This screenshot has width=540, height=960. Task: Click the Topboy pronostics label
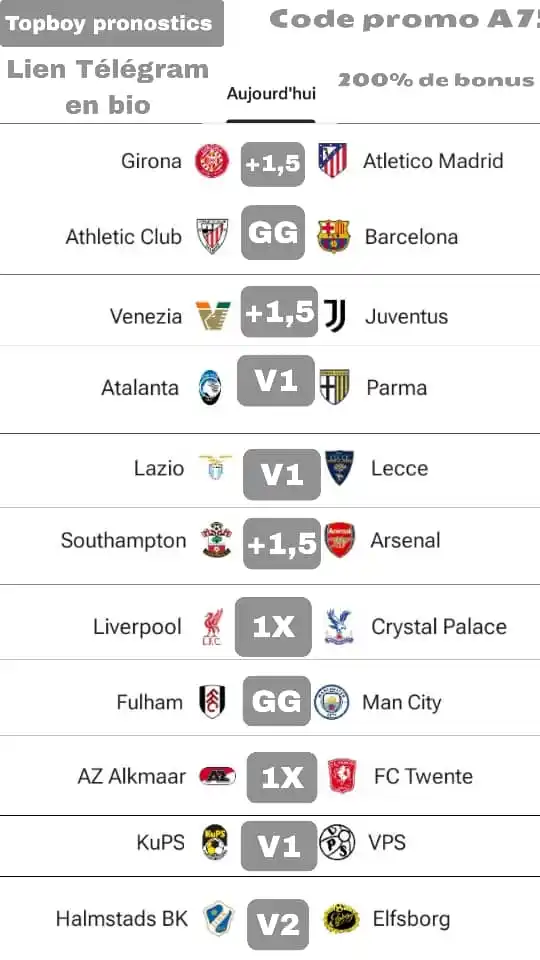click(109, 24)
